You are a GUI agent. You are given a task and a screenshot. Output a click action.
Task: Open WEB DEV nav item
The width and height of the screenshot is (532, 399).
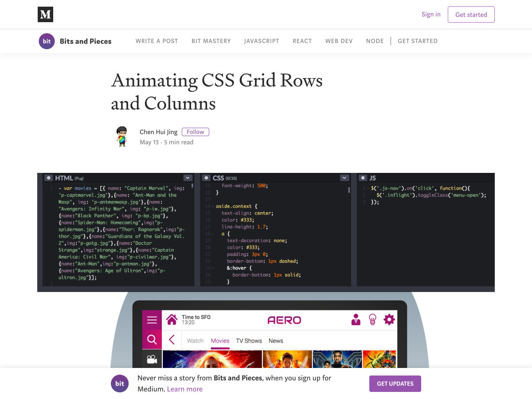tap(339, 41)
